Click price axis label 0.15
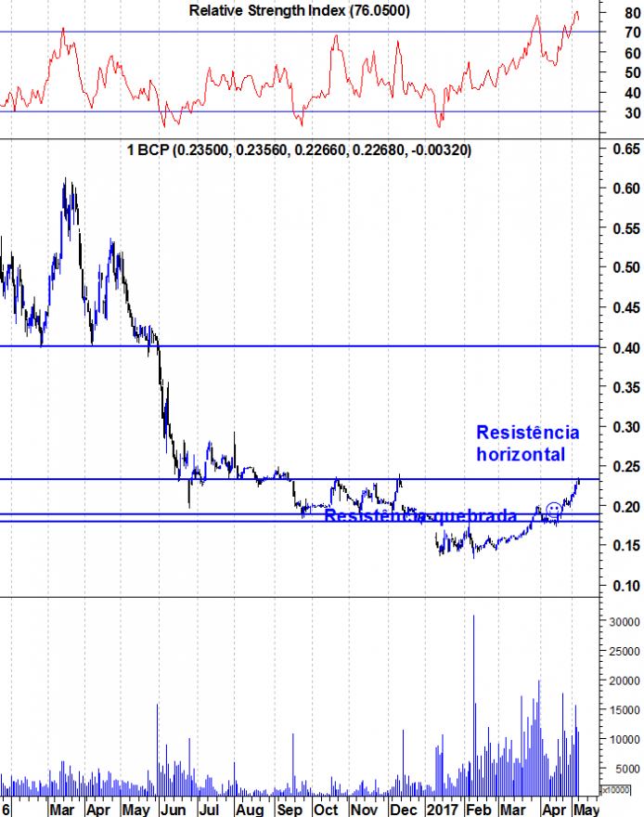The width and height of the screenshot is (644, 817). click(626, 546)
